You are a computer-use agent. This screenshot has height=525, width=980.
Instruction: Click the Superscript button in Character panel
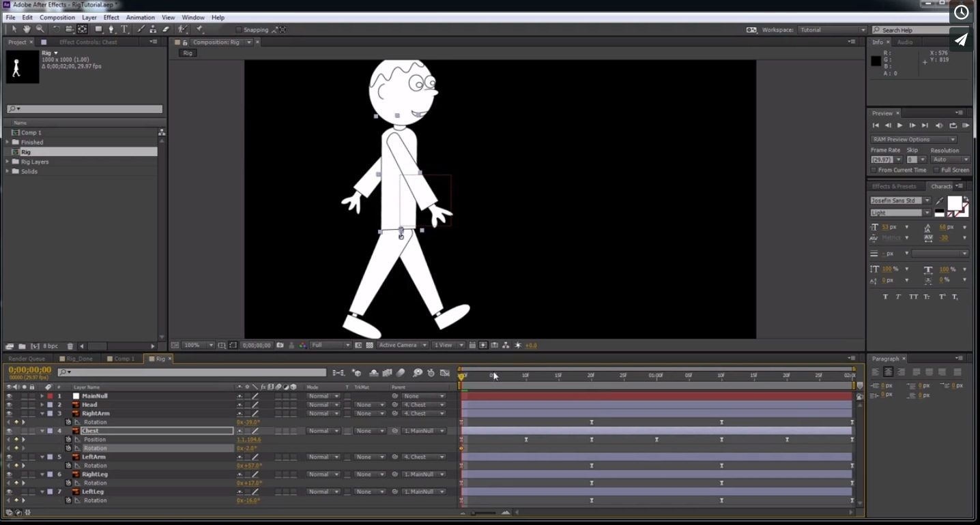(942, 297)
